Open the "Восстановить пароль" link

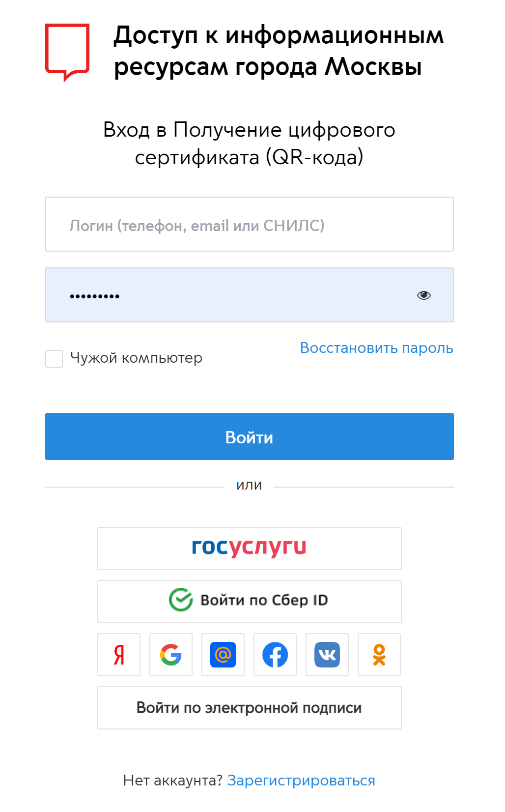click(x=376, y=348)
